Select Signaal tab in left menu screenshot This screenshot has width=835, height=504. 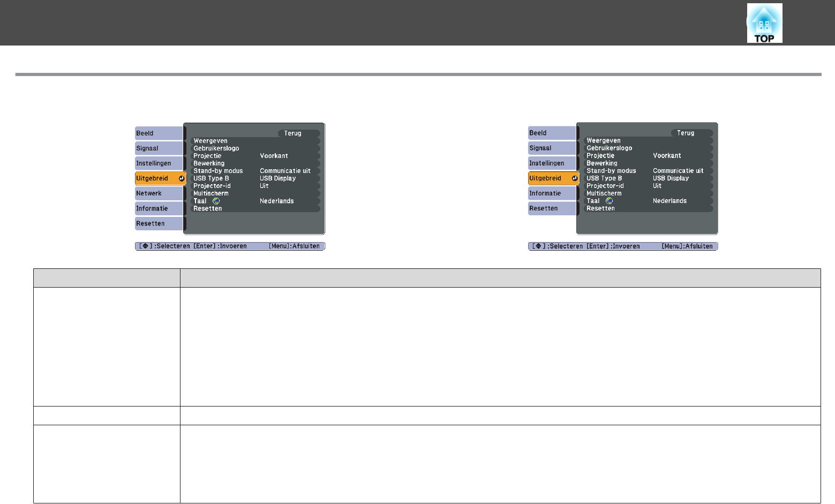point(160,148)
